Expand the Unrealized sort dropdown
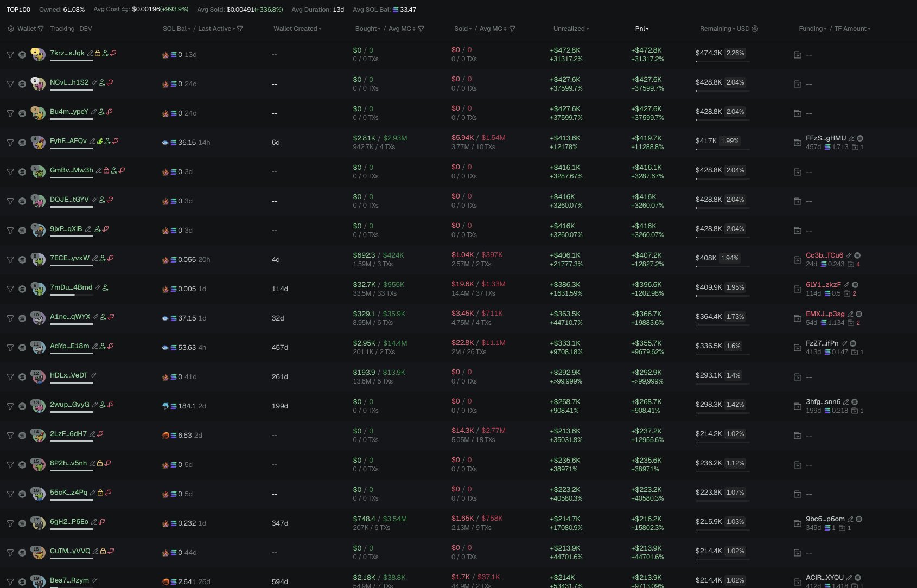 pos(571,29)
